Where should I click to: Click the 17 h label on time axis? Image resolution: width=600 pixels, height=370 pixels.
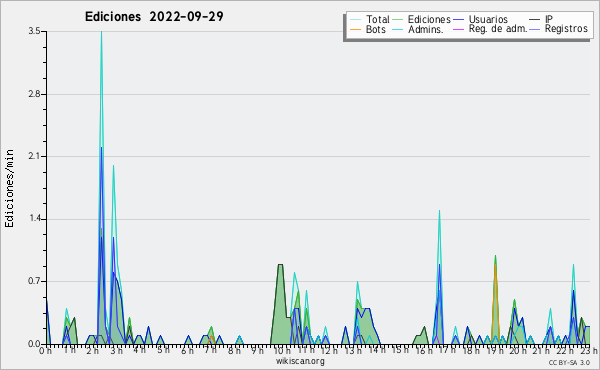click(x=447, y=350)
